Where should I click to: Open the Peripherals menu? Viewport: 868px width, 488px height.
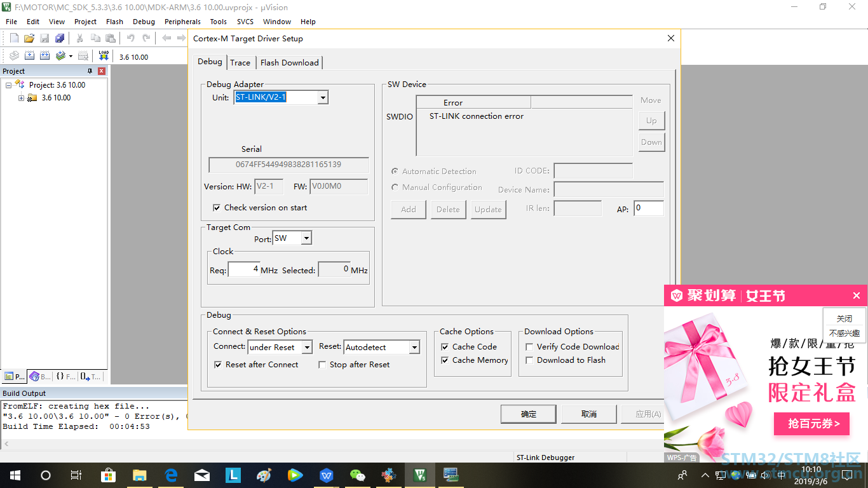182,22
